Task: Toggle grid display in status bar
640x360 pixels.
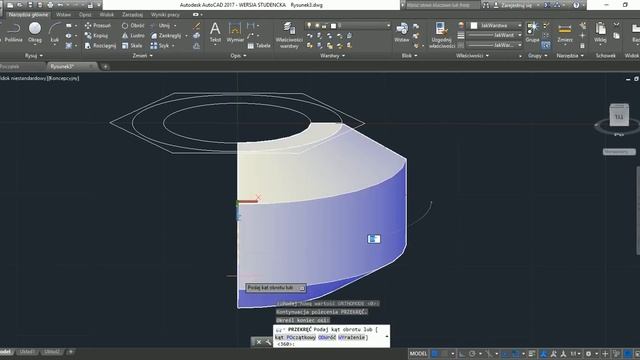Action: [x=435, y=353]
